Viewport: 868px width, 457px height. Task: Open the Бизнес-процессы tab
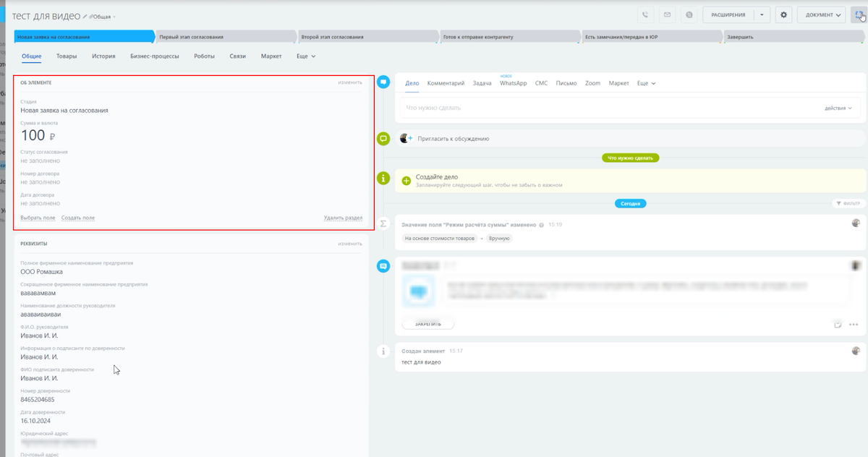coord(155,56)
